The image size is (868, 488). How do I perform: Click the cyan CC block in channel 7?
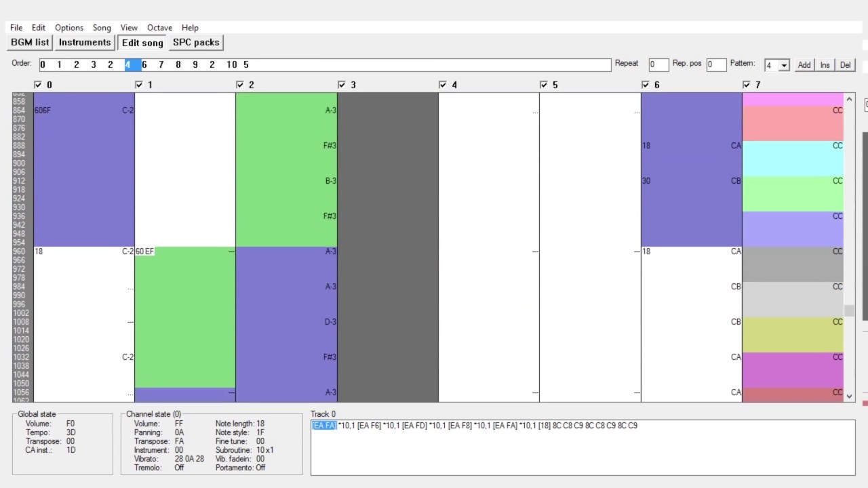(x=793, y=159)
